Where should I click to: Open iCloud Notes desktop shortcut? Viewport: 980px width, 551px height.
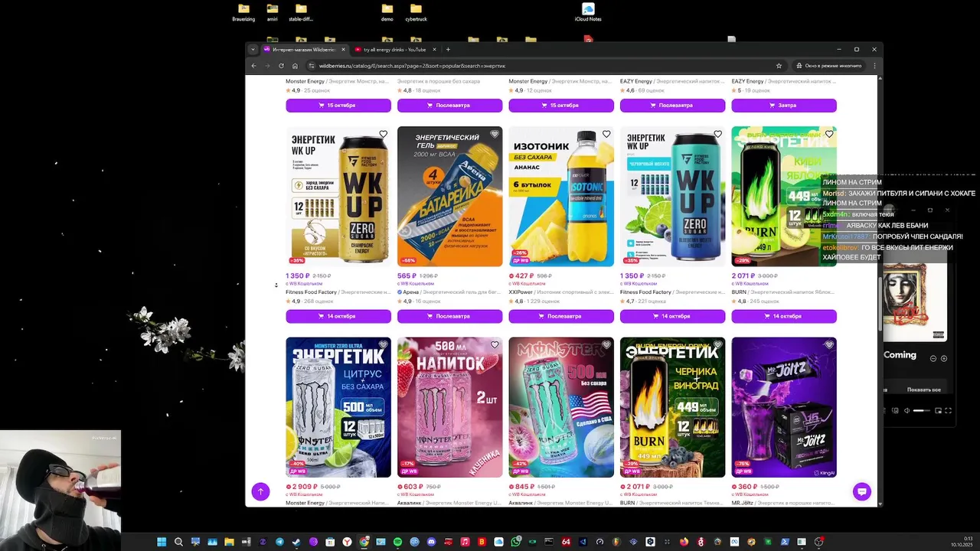point(588,12)
